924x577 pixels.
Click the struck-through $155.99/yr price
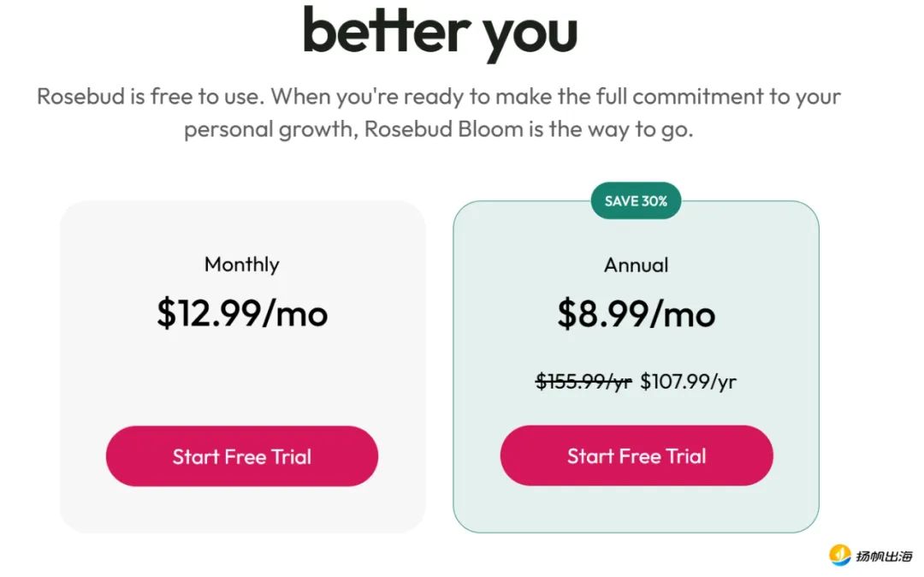tap(583, 382)
